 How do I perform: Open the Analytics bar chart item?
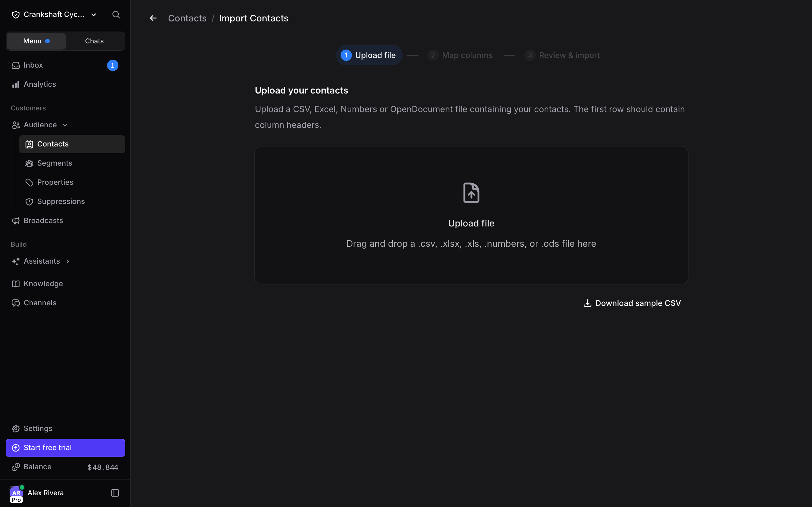[65, 84]
